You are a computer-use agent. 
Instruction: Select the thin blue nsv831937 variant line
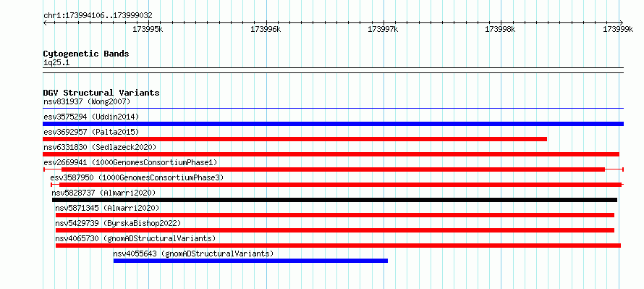[333, 109]
